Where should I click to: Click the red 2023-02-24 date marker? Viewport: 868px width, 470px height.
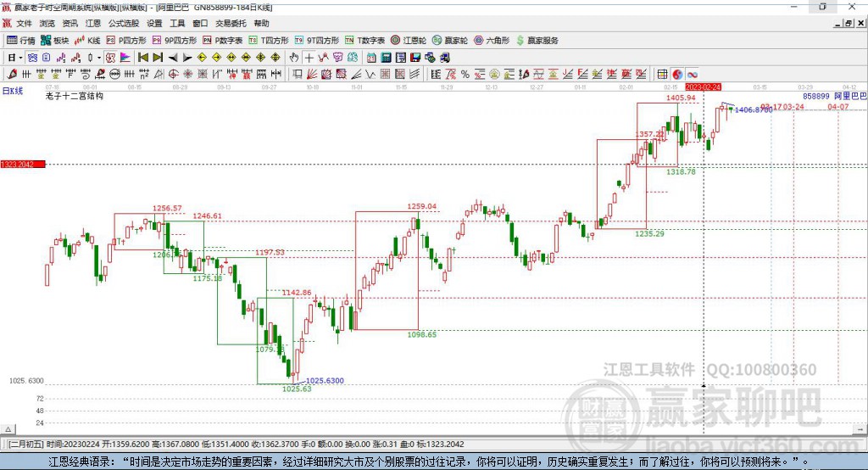[703, 87]
